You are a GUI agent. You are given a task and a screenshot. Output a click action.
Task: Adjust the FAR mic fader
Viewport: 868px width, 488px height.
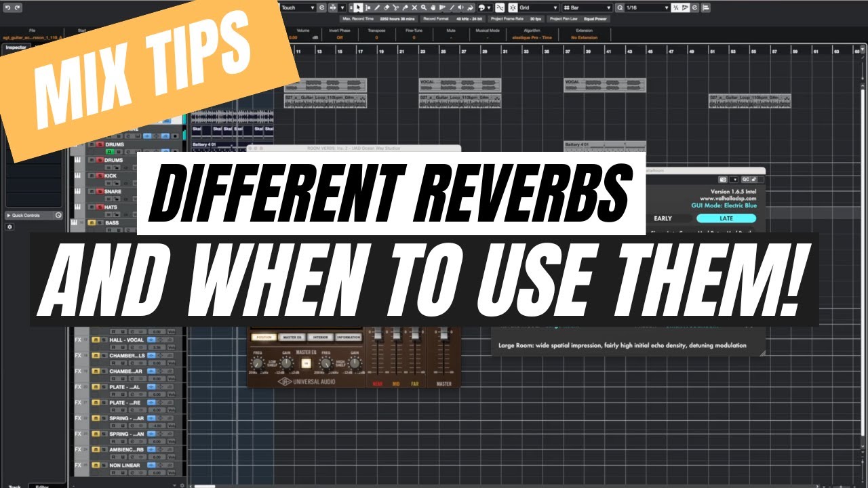(x=415, y=333)
